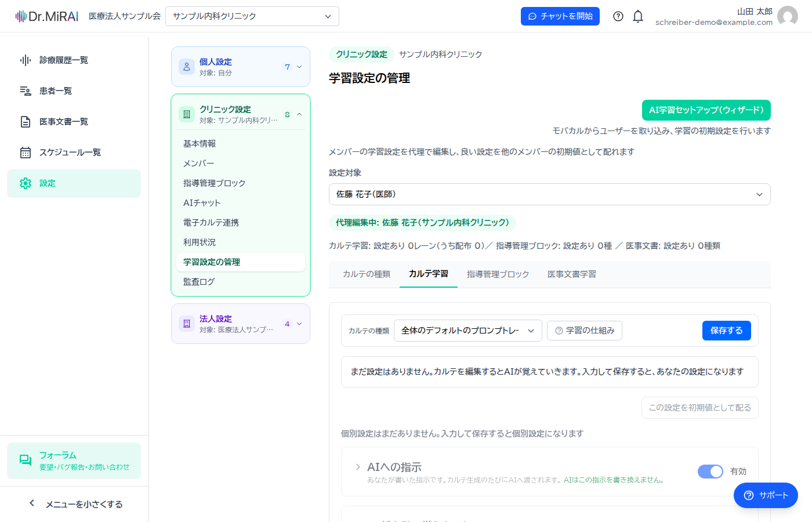Open AIチャット in clinic settings
Screen dimensions: 812x522
pos(241,203)
